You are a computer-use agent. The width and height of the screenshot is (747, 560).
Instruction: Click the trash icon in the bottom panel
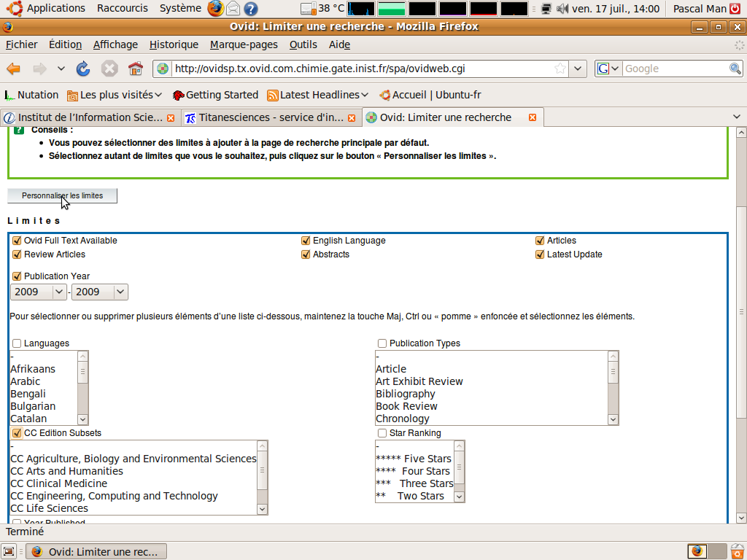pyautogui.click(x=738, y=551)
